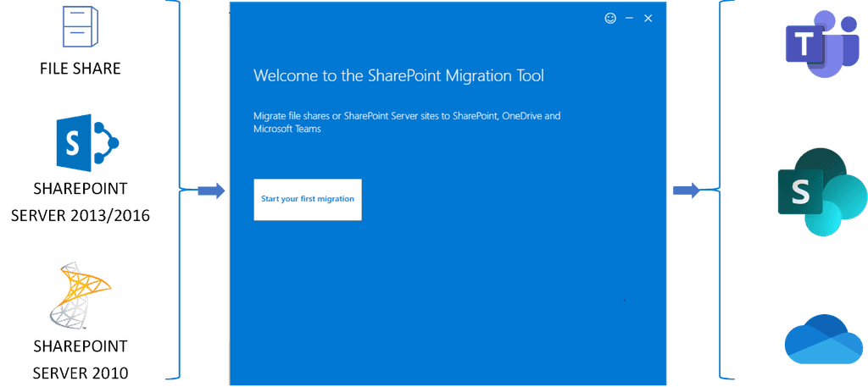868x387 pixels.
Task: Click the Welcome to the SharePoint Migration Tool heading
Action: point(398,75)
